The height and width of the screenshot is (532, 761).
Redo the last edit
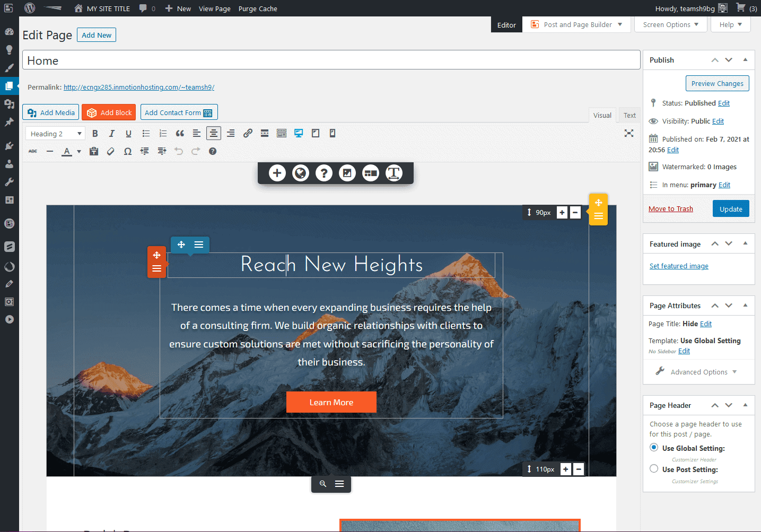(196, 151)
